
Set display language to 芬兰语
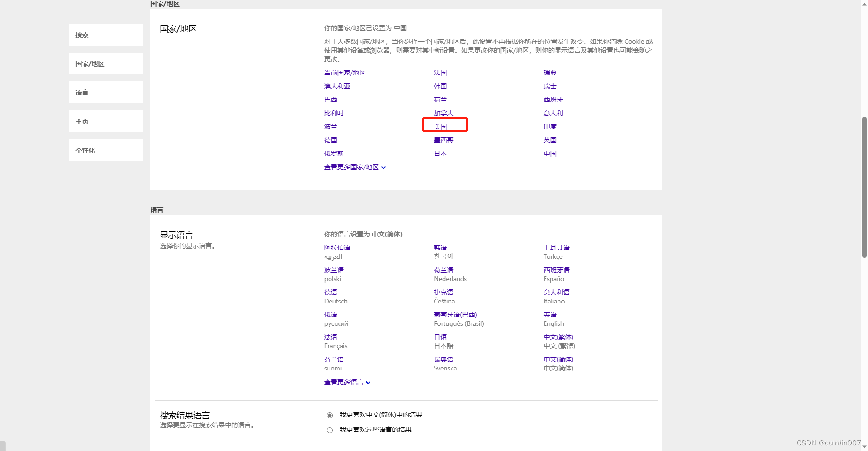tap(334, 359)
